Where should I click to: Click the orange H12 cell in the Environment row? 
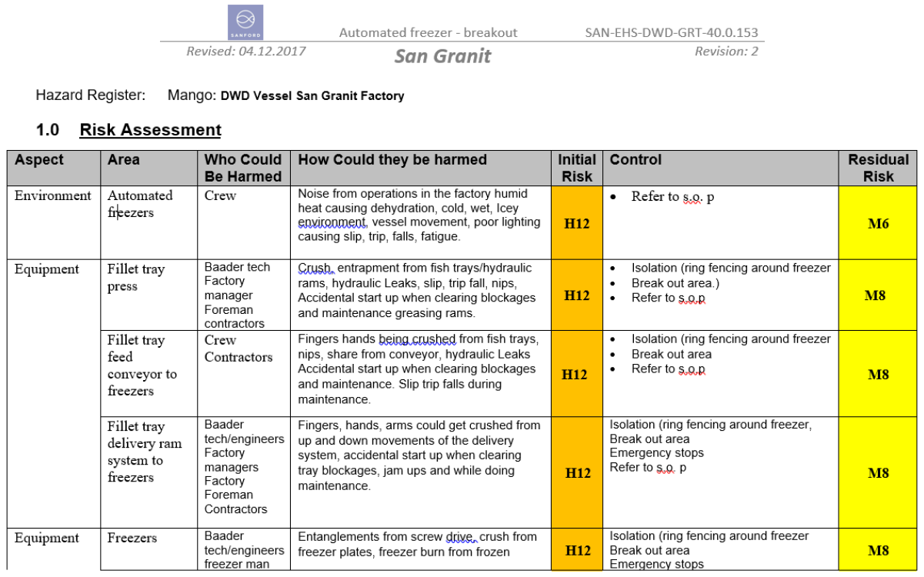click(x=577, y=223)
